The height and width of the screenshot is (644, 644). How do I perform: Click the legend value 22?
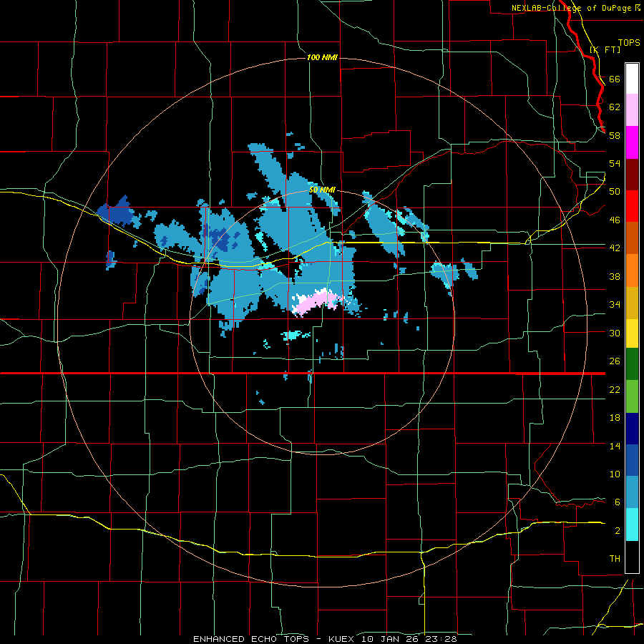pyautogui.click(x=615, y=389)
